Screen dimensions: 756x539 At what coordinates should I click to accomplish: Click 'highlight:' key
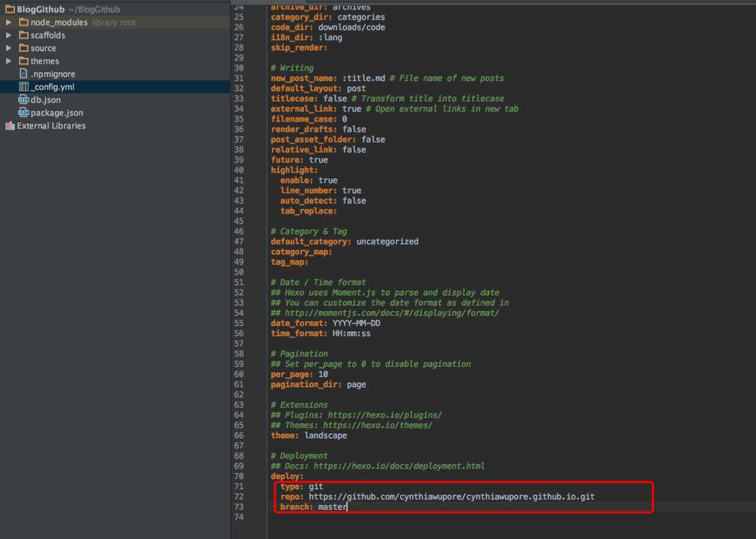tap(294, 170)
